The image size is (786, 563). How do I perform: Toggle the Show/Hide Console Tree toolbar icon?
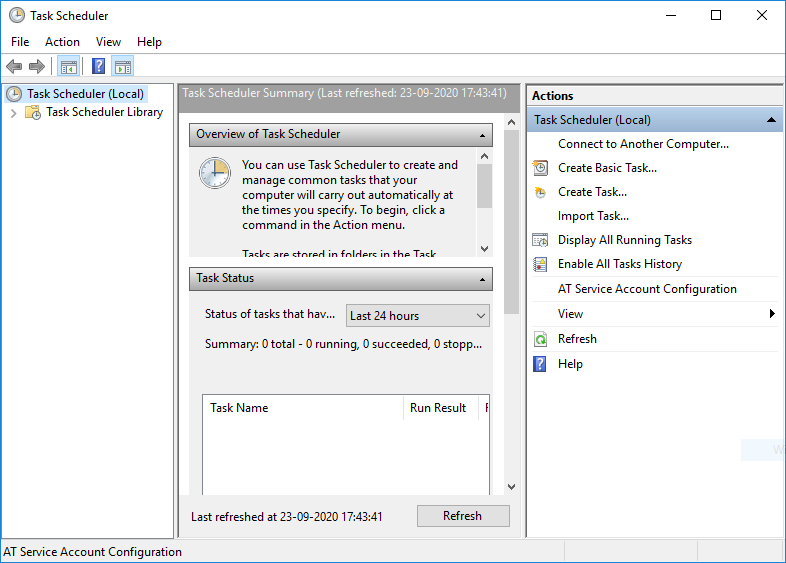pos(69,66)
